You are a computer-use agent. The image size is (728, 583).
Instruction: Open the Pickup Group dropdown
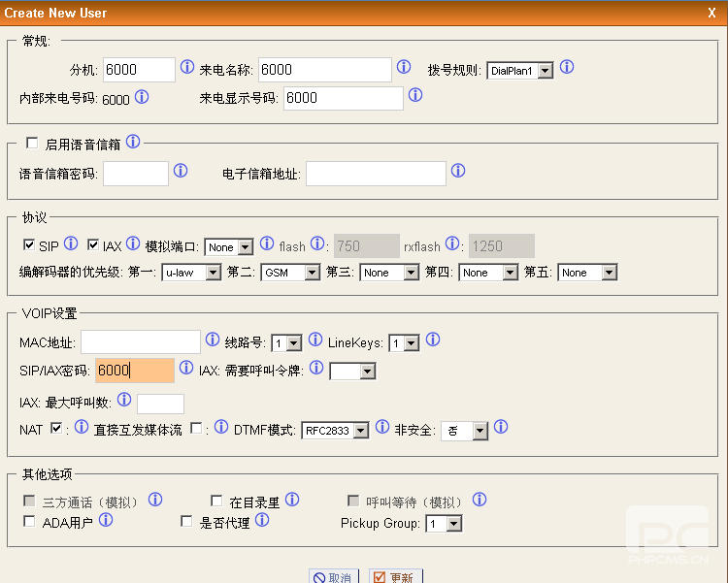[x=444, y=524]
